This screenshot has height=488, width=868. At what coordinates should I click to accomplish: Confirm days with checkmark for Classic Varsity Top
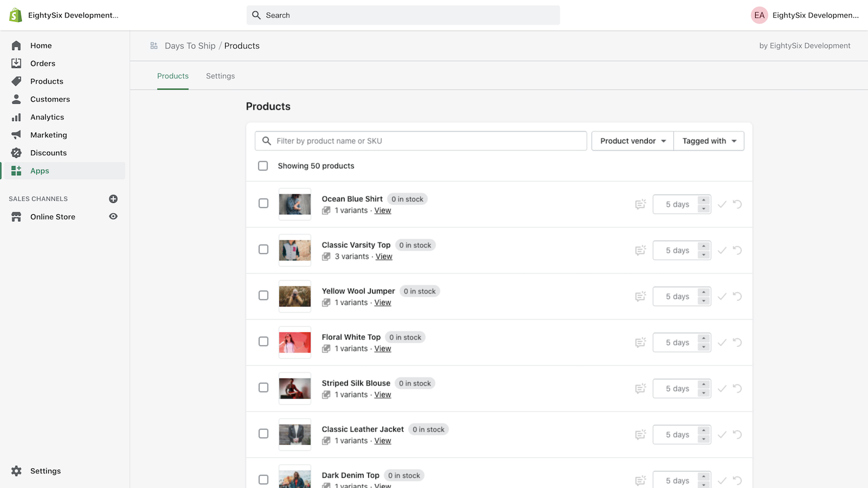tap(722, 251)
